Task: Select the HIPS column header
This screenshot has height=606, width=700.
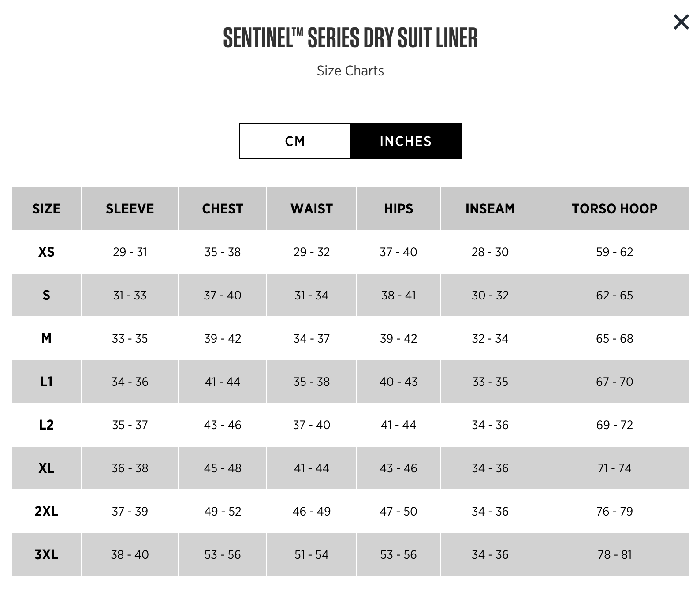Action: (x=398, y=209)
